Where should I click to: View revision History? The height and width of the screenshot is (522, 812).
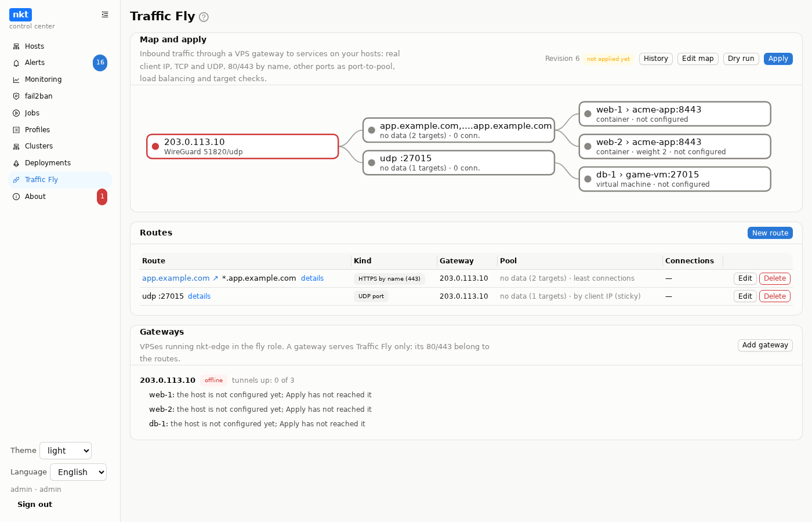656,59
